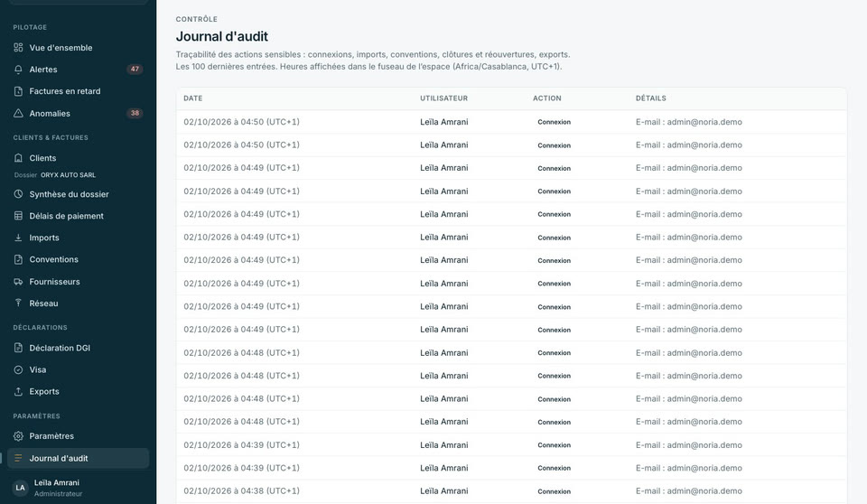
Task: Click the Conventions file icon
Action: pos(18,259)
